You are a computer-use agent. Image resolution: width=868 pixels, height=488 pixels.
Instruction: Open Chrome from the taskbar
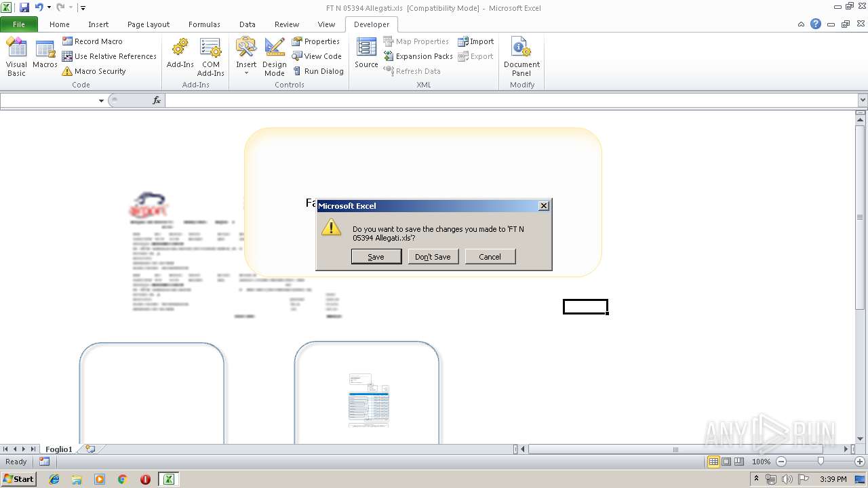click(x=123, y=479)
